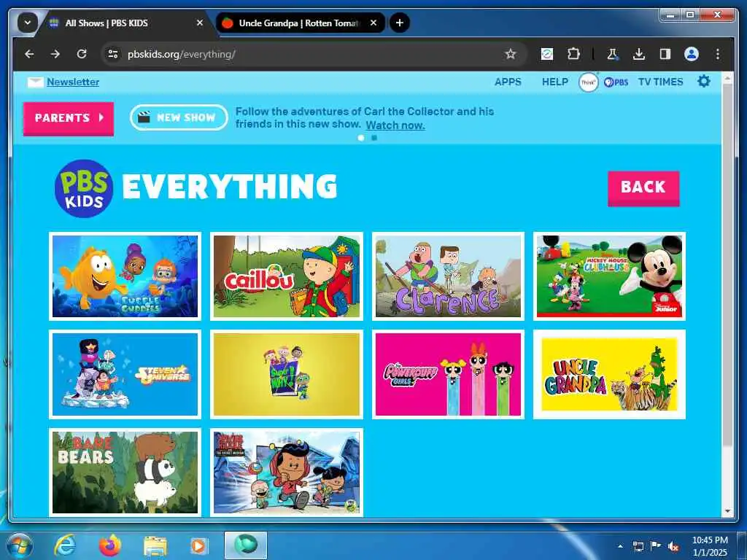Open the tab search dropdown arrow
747x560 pixels.
[27, 23]
